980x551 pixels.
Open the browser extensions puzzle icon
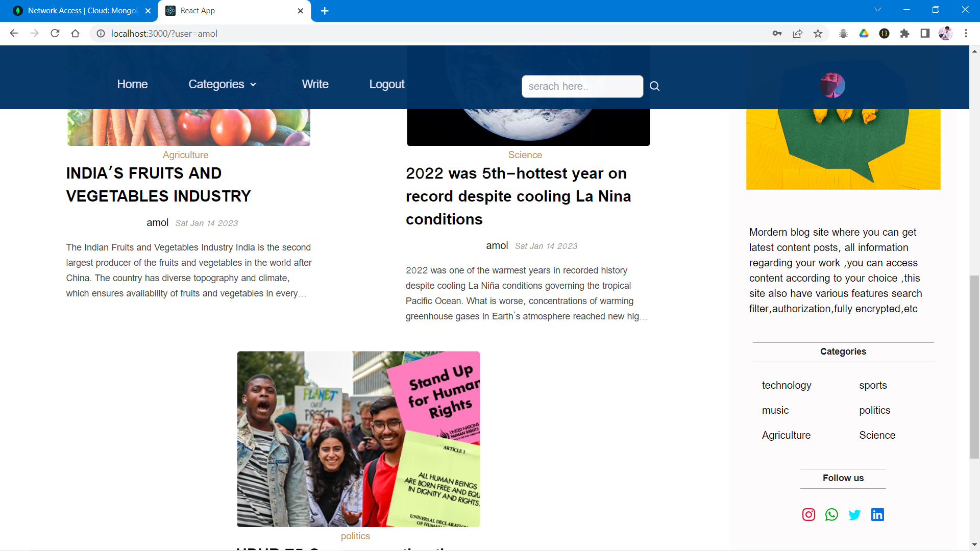[904, 34]
